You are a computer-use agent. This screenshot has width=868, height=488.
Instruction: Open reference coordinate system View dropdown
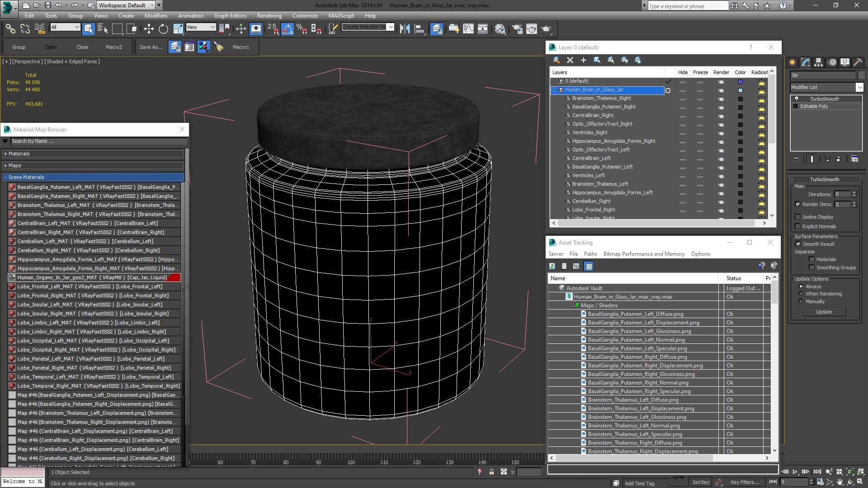click(201, 27)
